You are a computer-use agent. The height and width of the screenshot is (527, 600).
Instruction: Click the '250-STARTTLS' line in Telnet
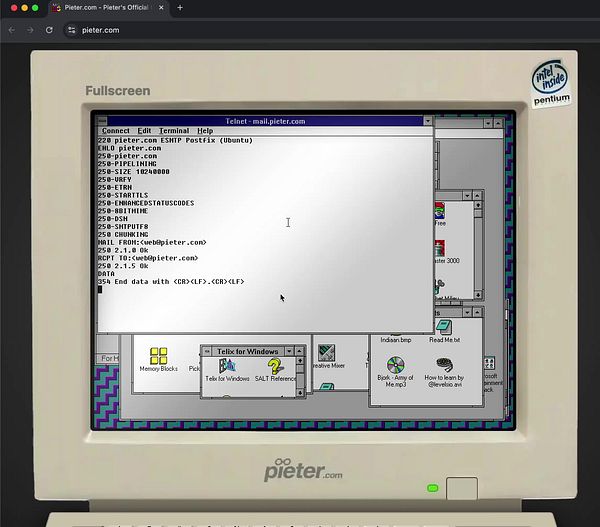(x=122, y=195)
